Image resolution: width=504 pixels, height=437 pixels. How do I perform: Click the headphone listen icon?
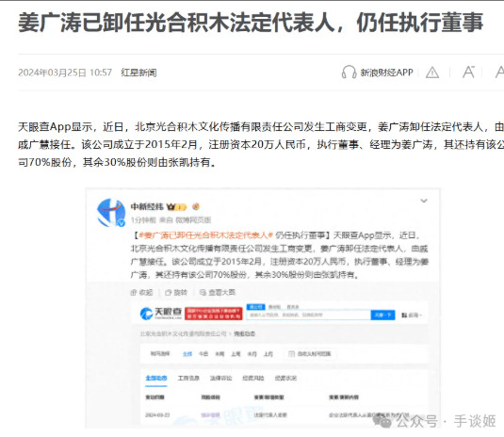pos(349,73)
